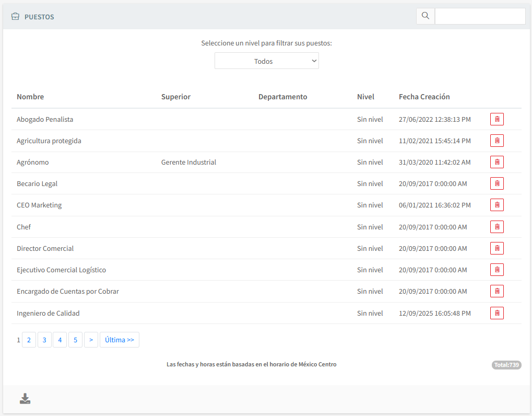Jump to Última page
This screenshot has height=416, width=532.
pos(119,340)
